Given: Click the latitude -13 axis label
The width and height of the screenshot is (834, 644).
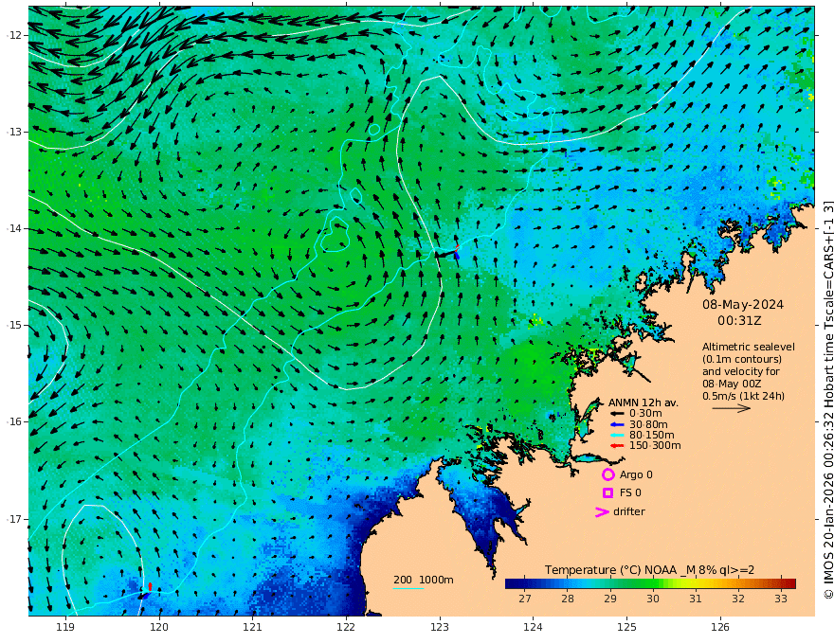Looking at the screenshot, I should (x=14, y=132).
